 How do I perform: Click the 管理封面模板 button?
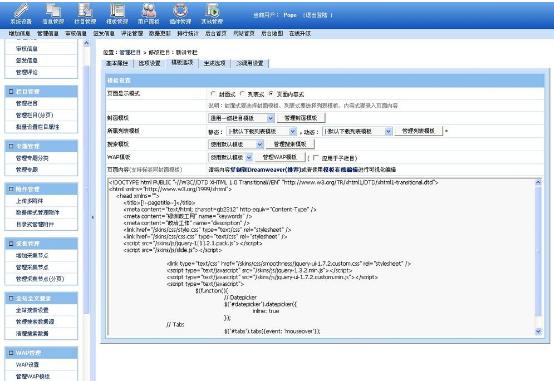[301, 118]
